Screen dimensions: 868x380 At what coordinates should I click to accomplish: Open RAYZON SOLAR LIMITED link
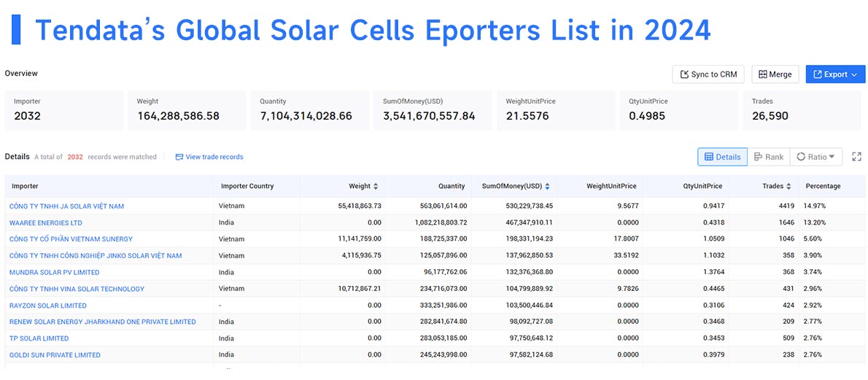point(47,306)
